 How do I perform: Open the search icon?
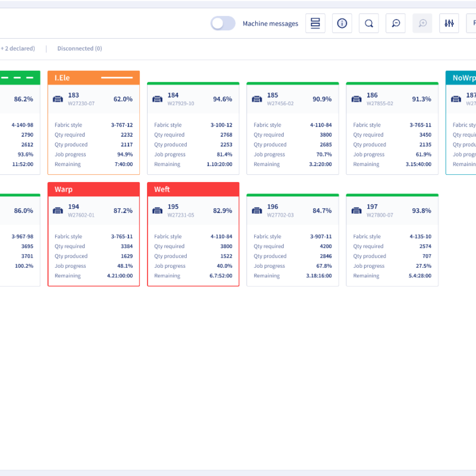369,23
